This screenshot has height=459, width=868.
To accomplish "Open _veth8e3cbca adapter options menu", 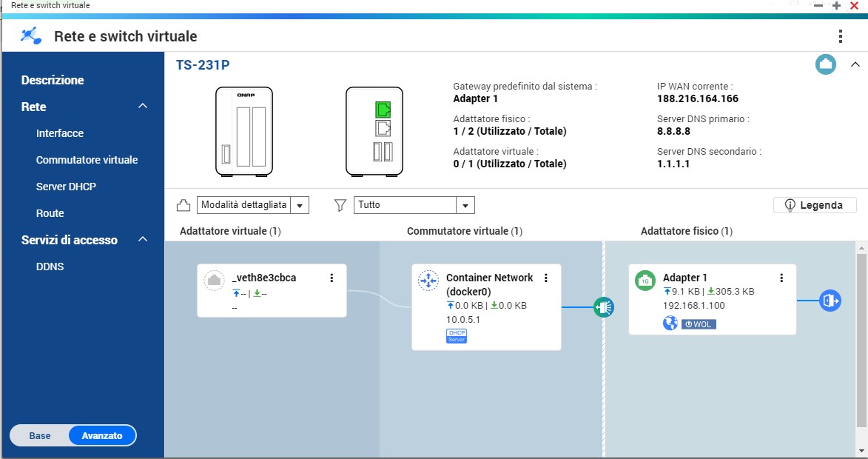I will 332,278.
